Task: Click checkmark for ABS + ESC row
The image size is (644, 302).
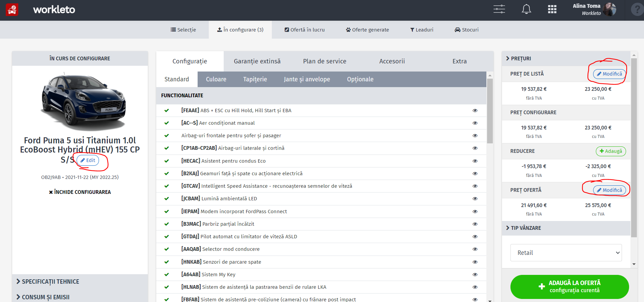Action: [x=166, y=110]
